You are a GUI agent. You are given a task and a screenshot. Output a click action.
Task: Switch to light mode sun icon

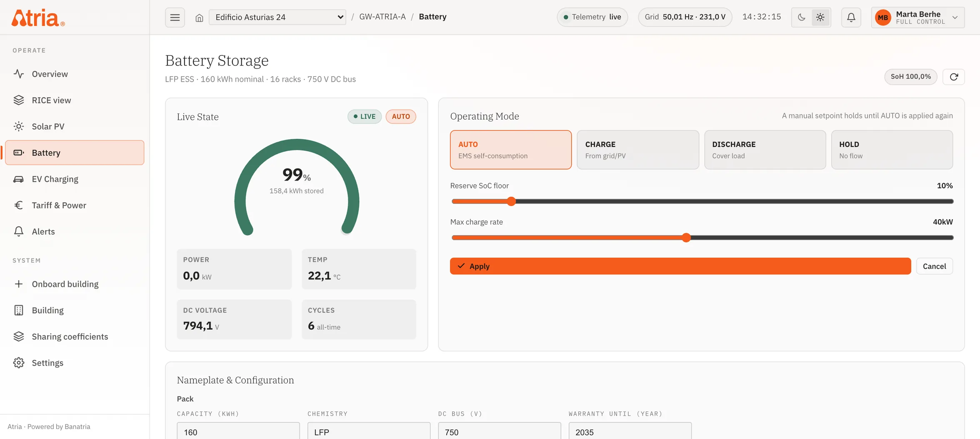click(820, 18)
